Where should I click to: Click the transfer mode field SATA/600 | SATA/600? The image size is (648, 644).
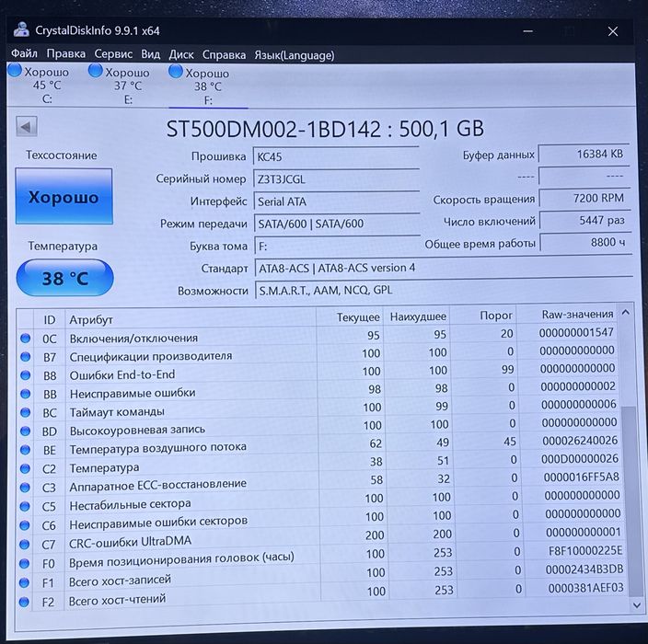point(337,224)
